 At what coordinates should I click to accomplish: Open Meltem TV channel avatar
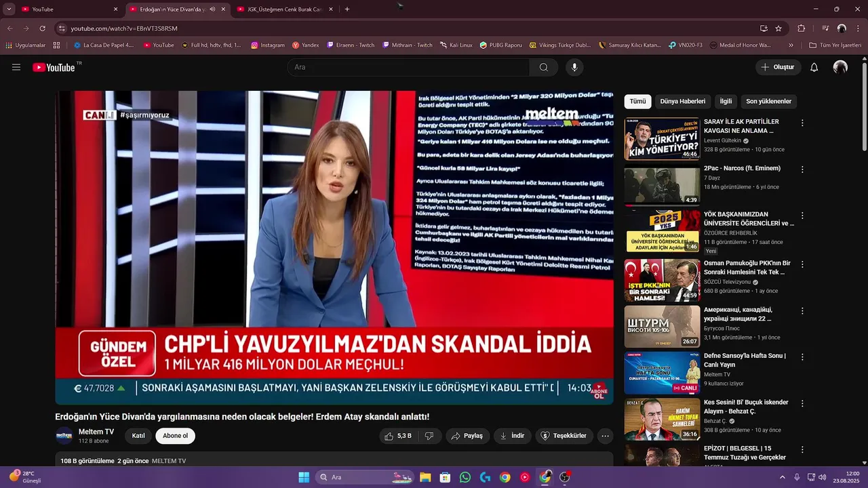(x=64, y=436)
